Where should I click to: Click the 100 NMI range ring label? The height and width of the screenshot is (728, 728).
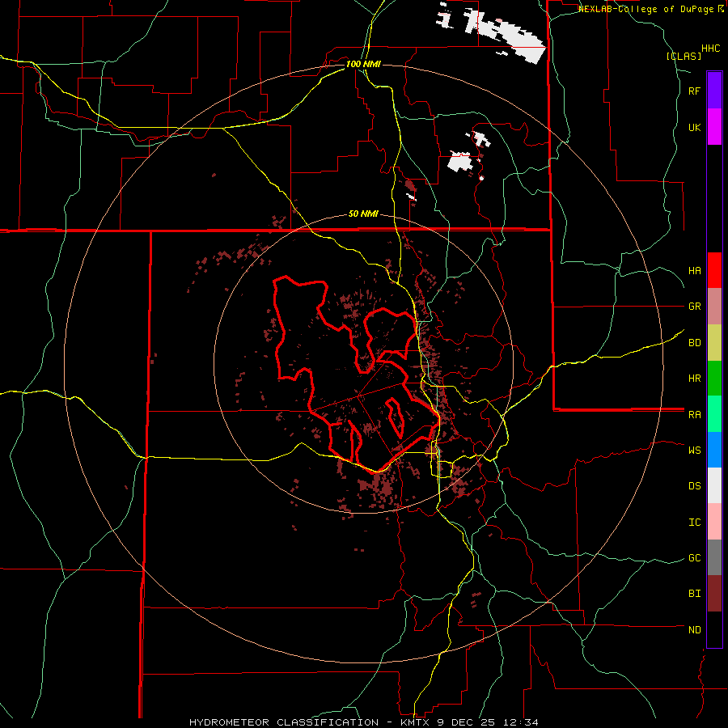pyautogui.click(x=363, y=64)
